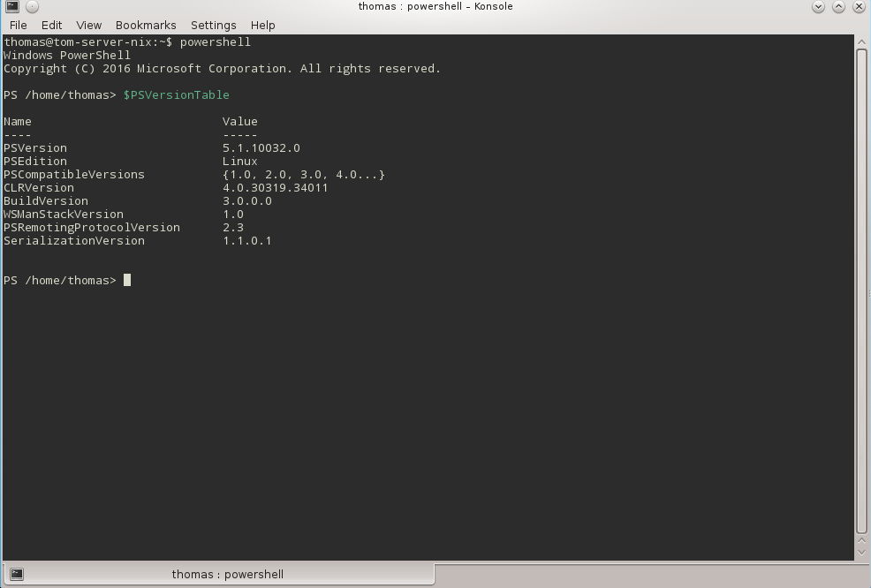This screenshot has height=588, width=871.
Task: Open the Bookmarks menu
Action: (x=146, y=25)
